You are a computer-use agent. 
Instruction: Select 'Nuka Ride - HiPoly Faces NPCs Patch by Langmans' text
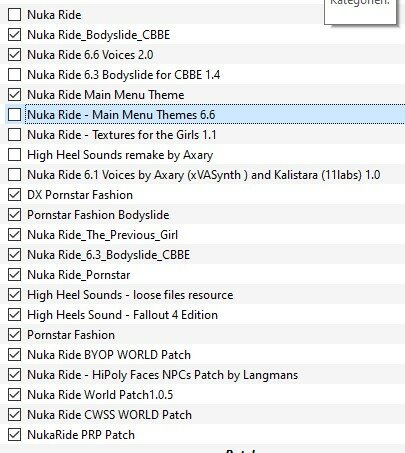[x=163, y=375]
